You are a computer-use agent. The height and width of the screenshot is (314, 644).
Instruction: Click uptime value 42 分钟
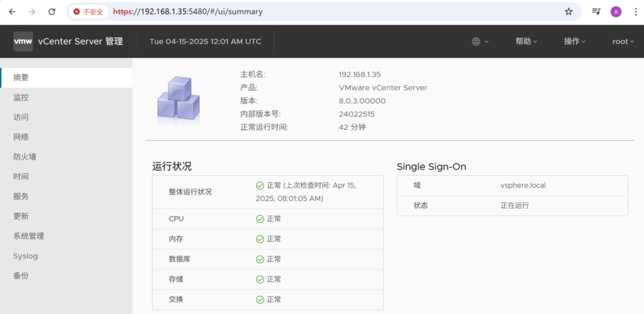[x=352, y=127]
